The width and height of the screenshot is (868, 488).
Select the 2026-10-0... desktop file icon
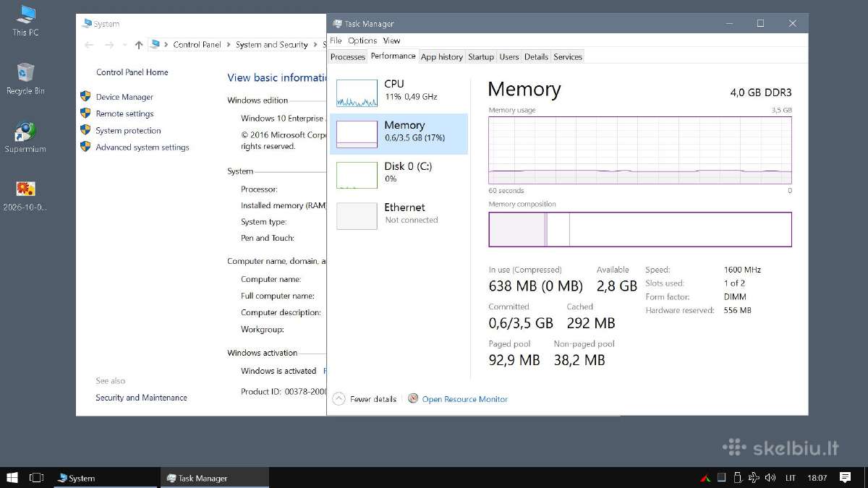(25, 195)
